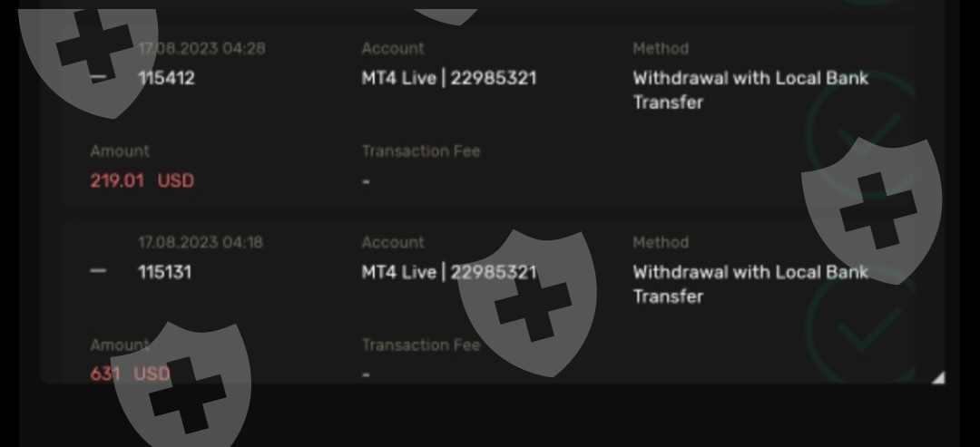Select transaction ID 115412
Screen dimensions: 980x447
(x=166, y=78)
